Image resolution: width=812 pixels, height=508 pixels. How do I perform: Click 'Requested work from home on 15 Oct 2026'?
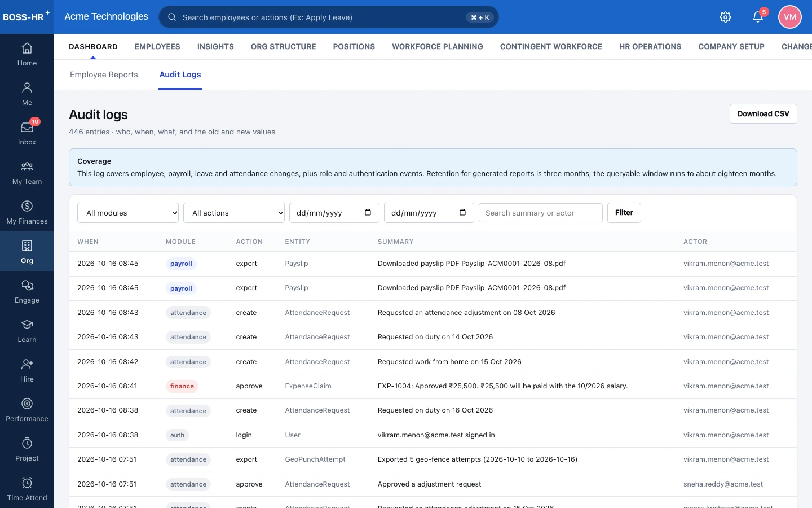(449, 362)
